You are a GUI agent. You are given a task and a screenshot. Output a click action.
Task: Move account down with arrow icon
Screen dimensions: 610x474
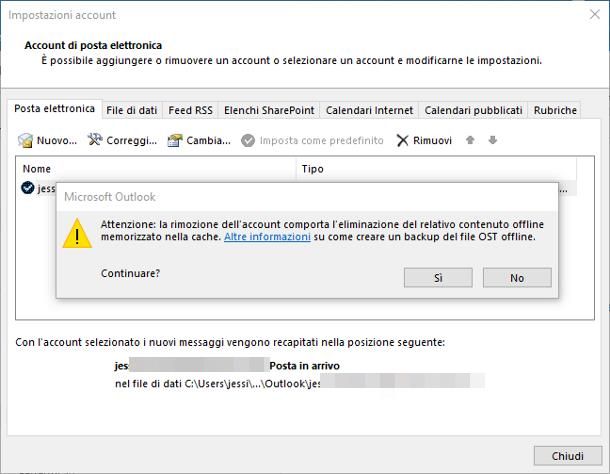493,140
